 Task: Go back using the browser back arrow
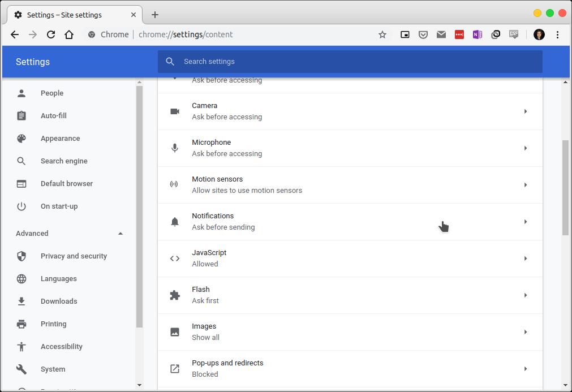(x=15, y=35)
